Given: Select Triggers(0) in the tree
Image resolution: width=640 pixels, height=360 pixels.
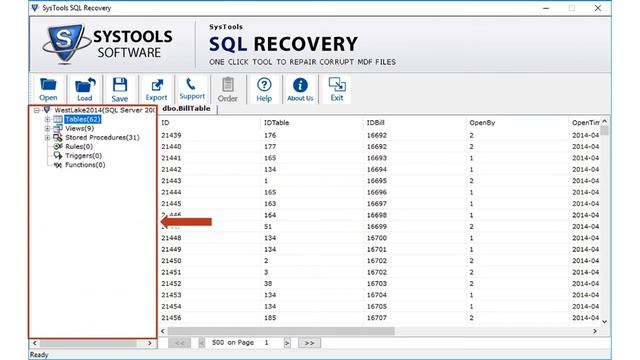Looking at the screenshot, I should [x=84, y=156].
